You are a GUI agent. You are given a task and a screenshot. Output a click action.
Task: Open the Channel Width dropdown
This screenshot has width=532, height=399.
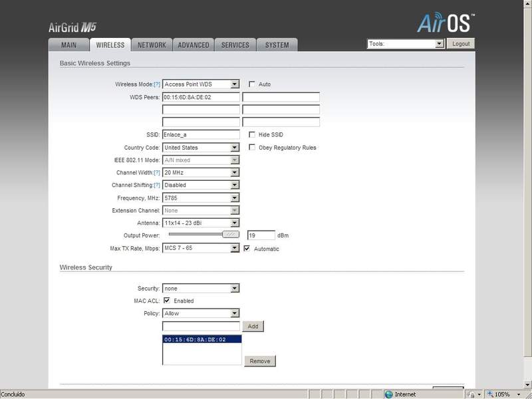pyautogui.click(x=201, y=173)
